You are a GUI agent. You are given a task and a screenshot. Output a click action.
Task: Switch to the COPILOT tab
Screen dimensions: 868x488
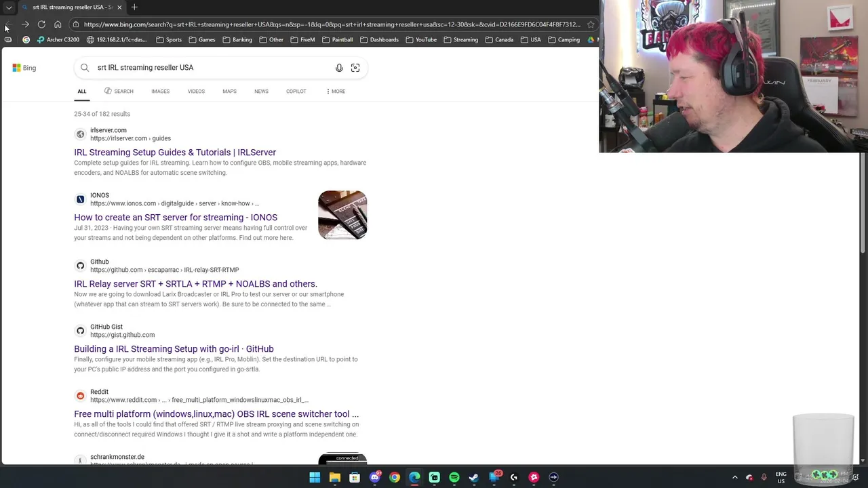(296, 91)
